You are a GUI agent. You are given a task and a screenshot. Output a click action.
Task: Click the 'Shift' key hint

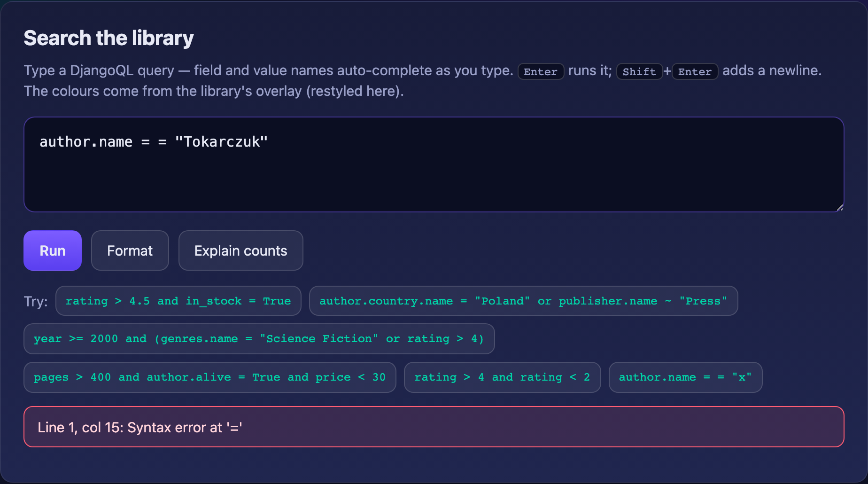(x=639, y=71)
